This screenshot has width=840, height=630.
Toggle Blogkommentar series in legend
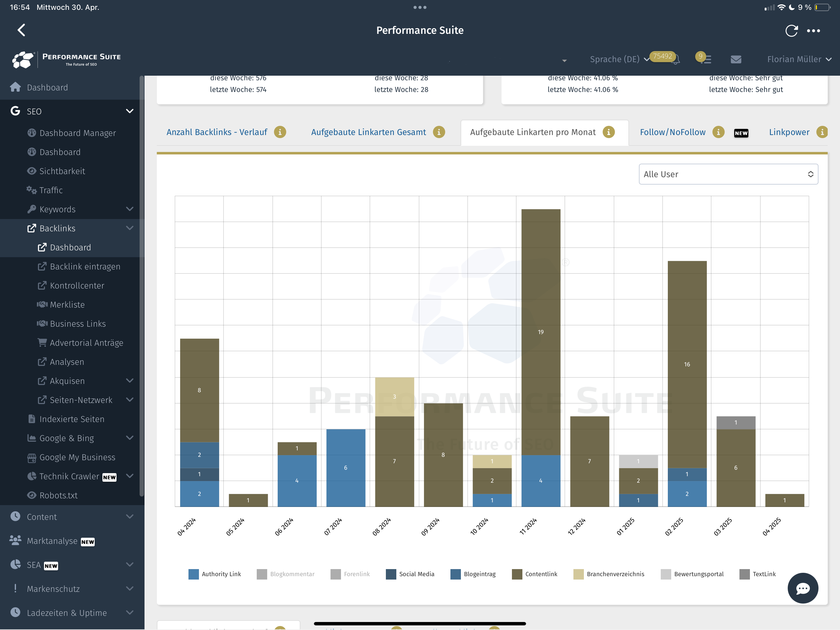click(286, 574)
